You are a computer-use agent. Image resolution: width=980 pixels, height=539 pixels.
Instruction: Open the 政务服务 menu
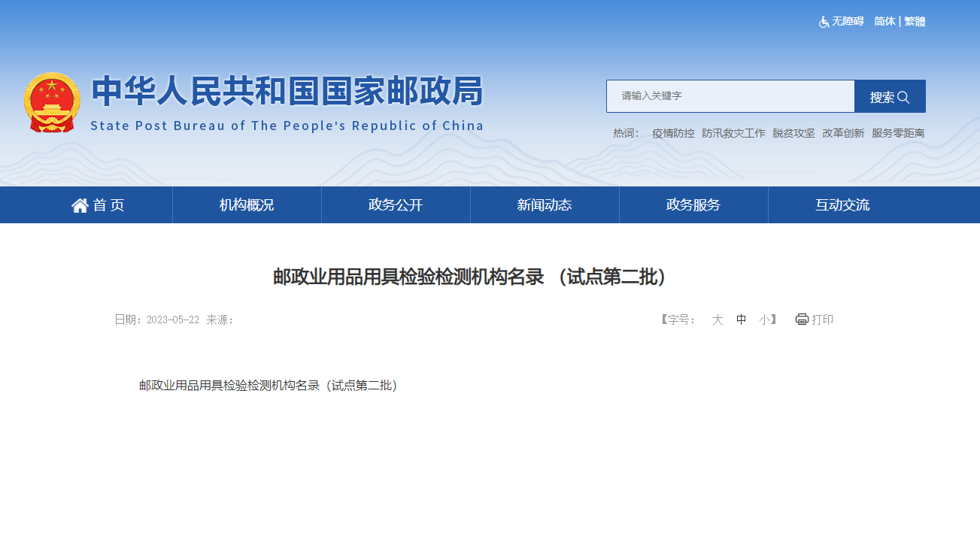tap(693, 205)
